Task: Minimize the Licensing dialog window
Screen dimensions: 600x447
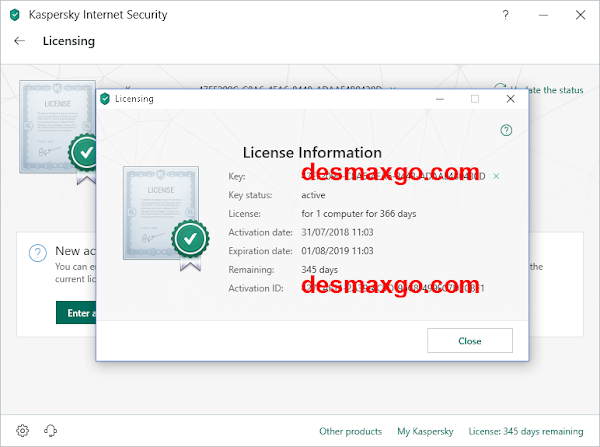Action: (x=440, y=99)
